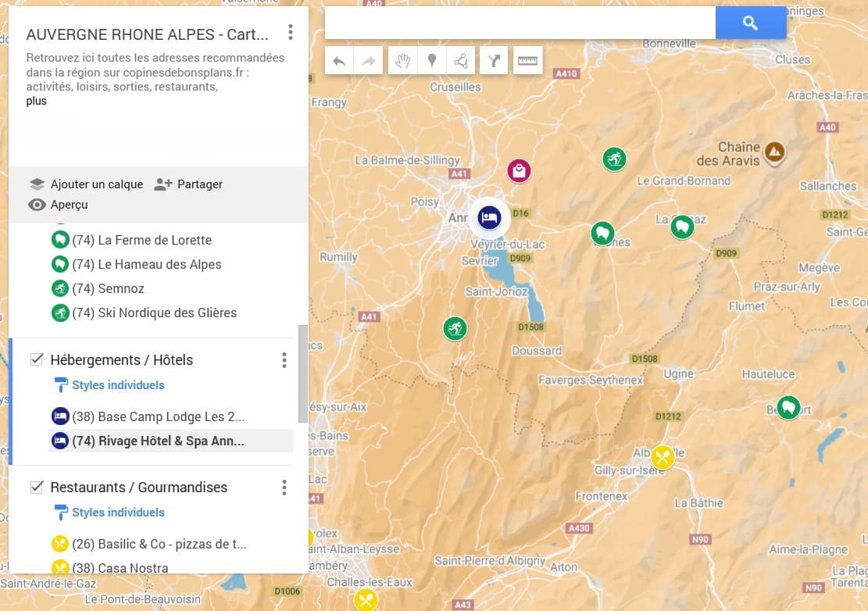The height and width of the screenshot is (611, 868).
Task: Click the selected hotel bed marker near Annecy
Action: coord(489,217)
